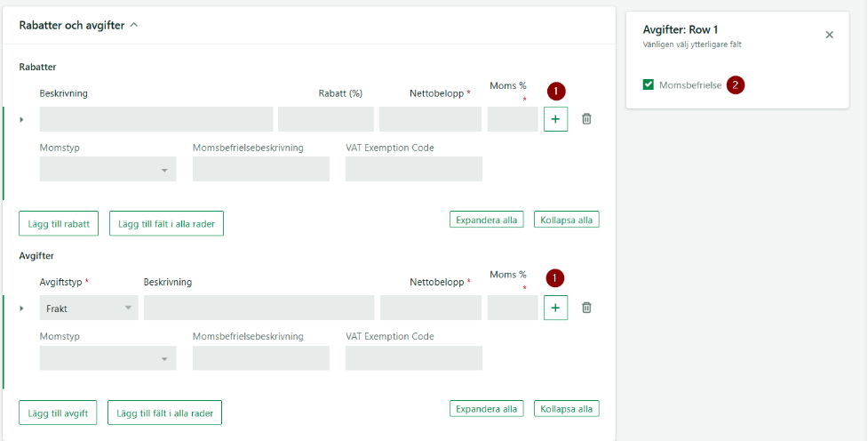Screen dimensions: 868x441
Task: Click the Rabatter Beskrivning input field
Action: pos(156,119)
